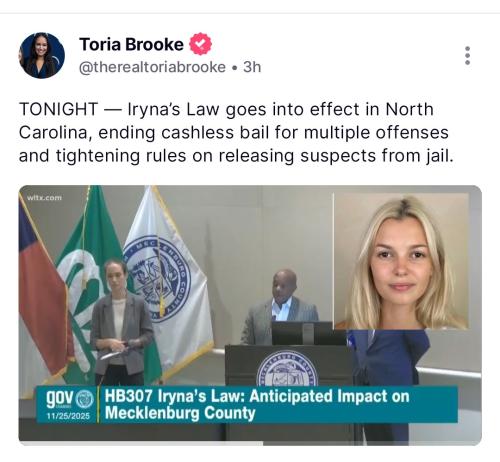
Task: Click the seal on the white flag
Action: pyautogui.click(x=157, y=279)
